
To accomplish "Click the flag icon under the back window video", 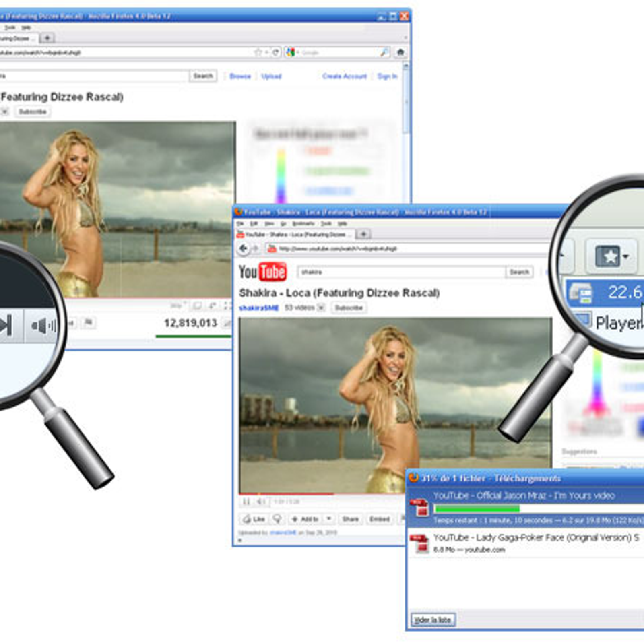I will click(x=89, y=322).
